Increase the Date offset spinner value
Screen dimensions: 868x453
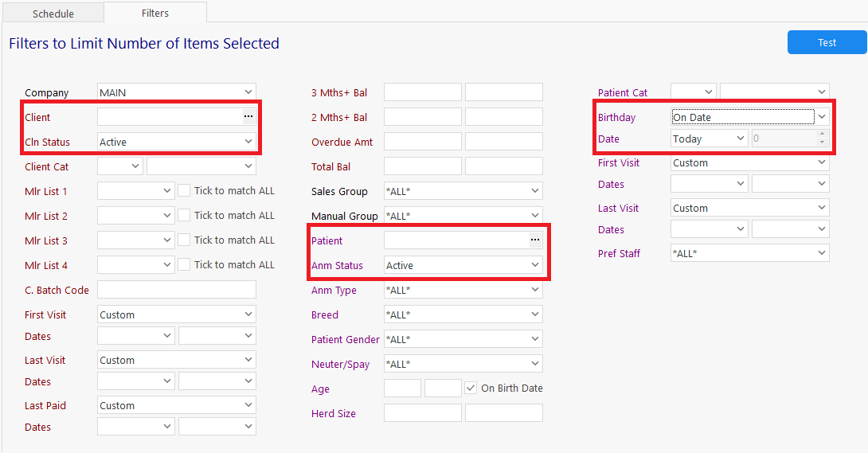point(822,135)
